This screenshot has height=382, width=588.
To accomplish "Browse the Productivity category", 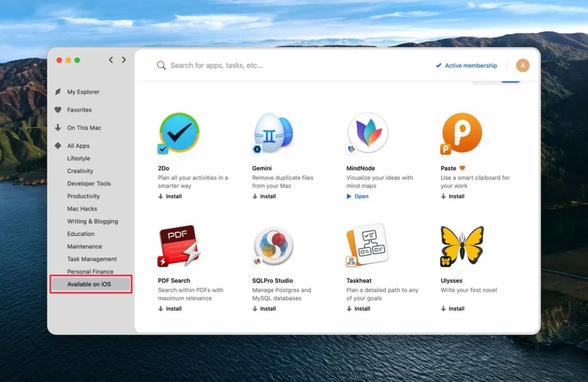I will [x=84, y=196].
